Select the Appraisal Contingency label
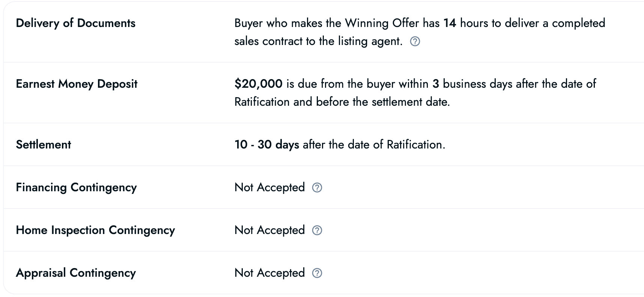 point(76,273)
